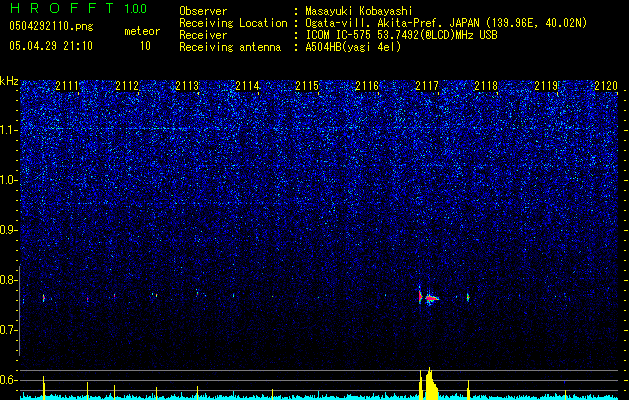Select version number 1.0.0
629x400 pixels.
pyautogui.click(x=136, y=9)
